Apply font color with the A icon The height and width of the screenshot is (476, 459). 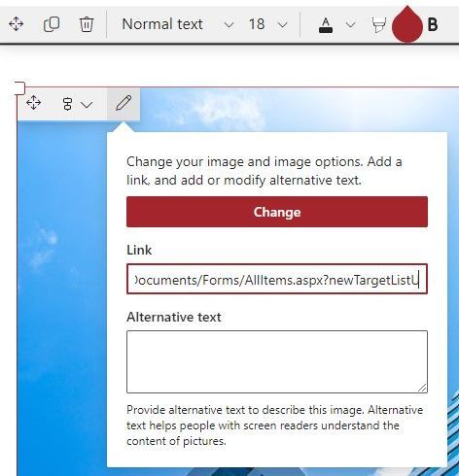[326, 25]
